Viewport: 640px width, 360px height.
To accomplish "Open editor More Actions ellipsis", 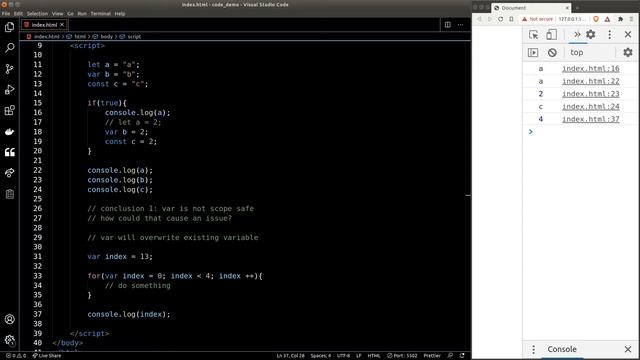I will [460, 24].
